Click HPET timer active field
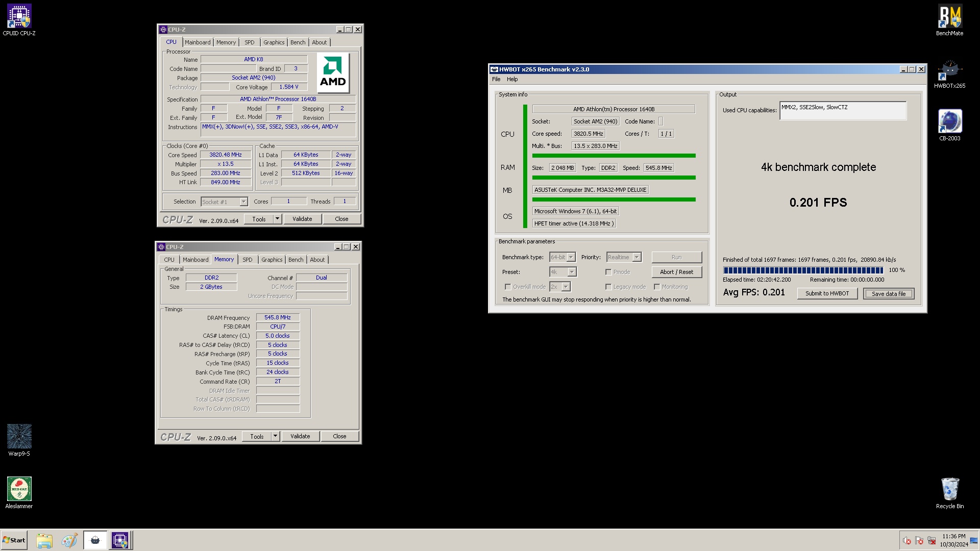Screen dimensions: 980x551 [x=574, y=223]
